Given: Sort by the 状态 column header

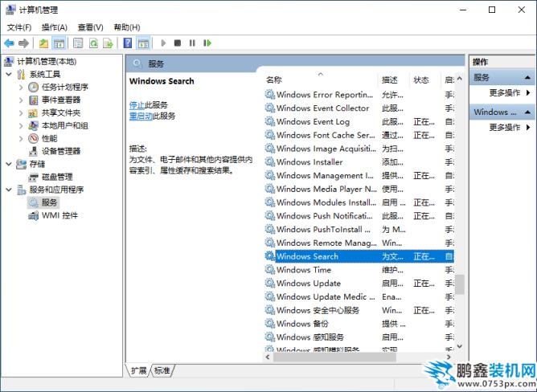Looking at the screenshot, I should coord(425,80).
